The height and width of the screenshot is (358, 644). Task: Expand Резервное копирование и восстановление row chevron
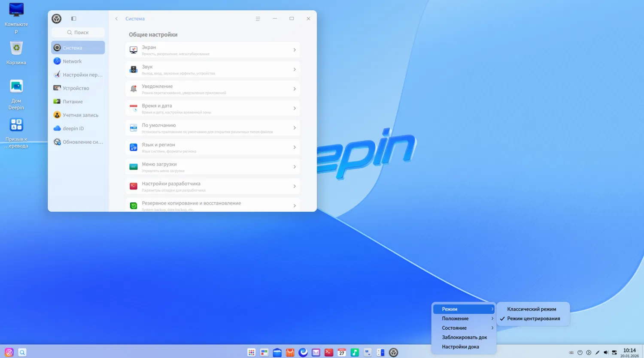point(295,206)
